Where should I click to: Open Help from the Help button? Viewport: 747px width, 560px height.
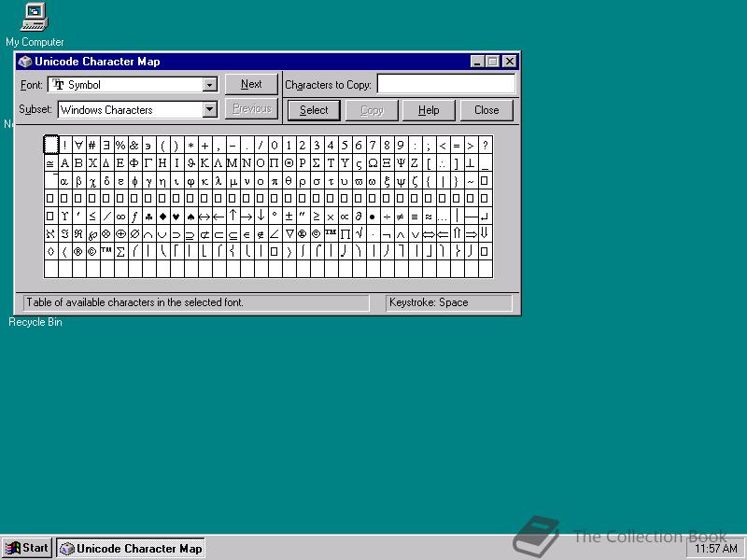[x=429, y=110]
